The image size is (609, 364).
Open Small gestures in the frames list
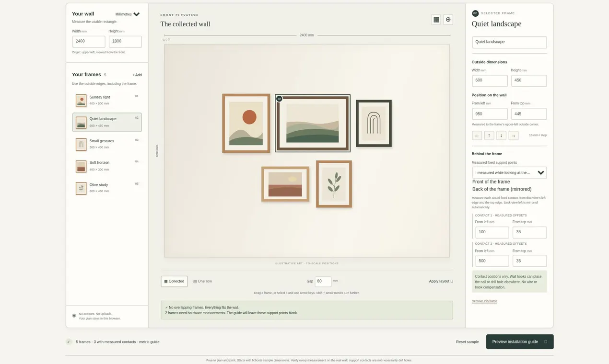click(x=107, y=144)
